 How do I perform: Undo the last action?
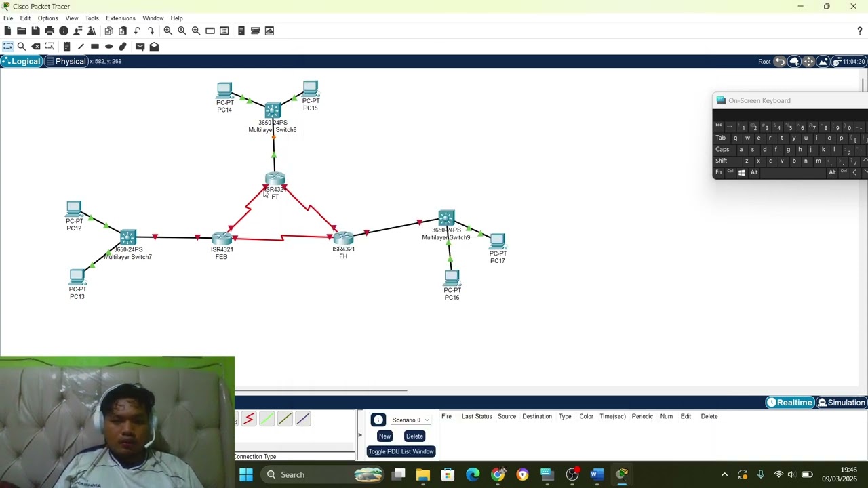coord(137,30)
